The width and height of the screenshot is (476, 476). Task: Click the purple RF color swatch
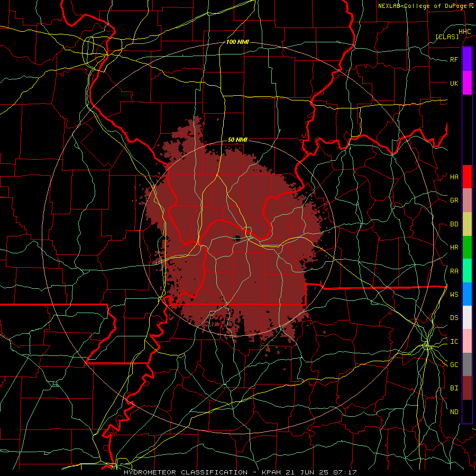467,59
